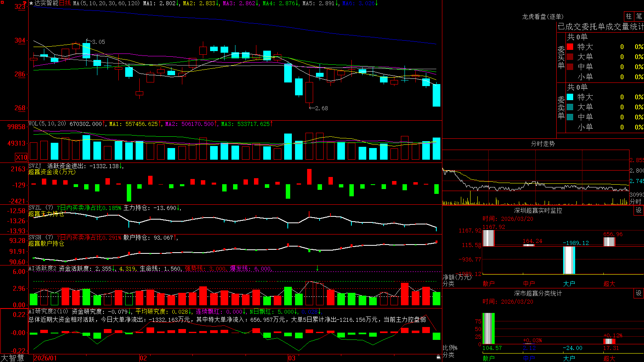This screenshot has height=362, width=644.
Task: Click the teal 中单 sell-order color swatch
Action: pyautogui.click(x=570, y=117)
